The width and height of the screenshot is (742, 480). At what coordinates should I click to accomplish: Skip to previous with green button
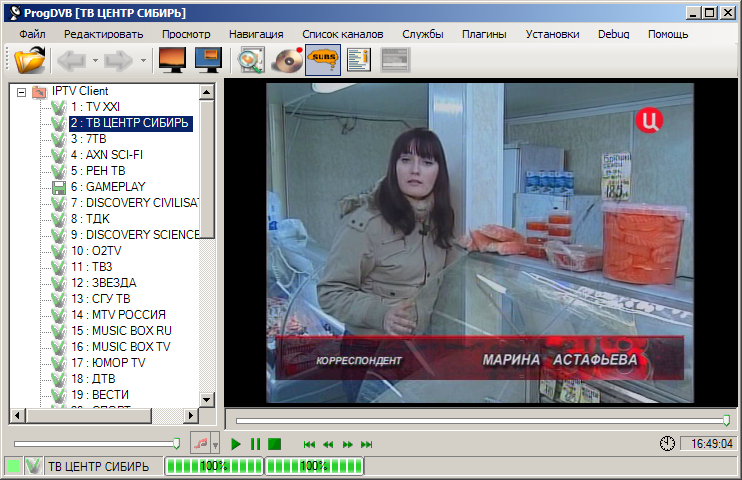point(309,444)
